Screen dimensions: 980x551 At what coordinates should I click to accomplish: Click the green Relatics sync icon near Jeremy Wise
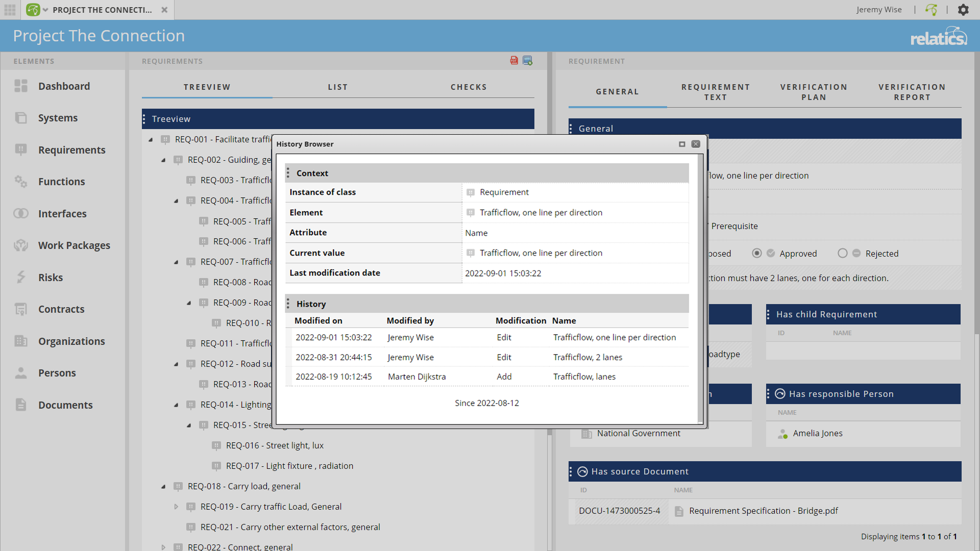pyautogui.click(x=931, y=10)
